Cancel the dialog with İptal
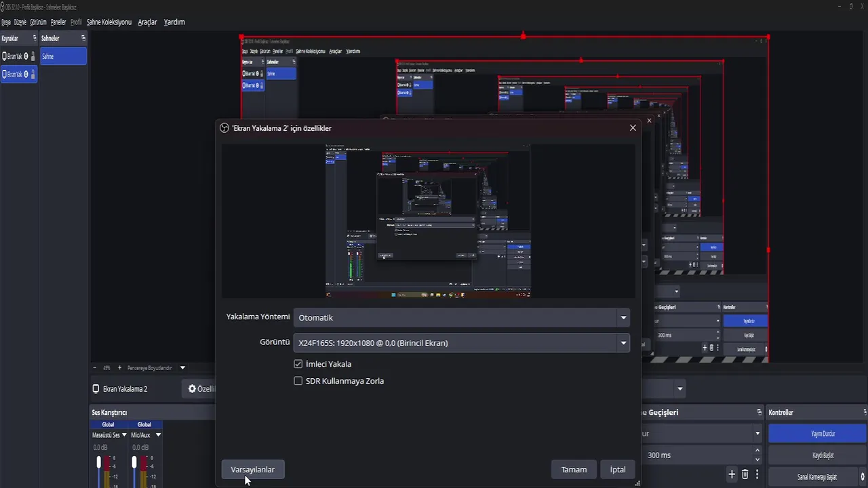Image resolution: width=868 pixels, height=488 pixels. coord(618,470)
